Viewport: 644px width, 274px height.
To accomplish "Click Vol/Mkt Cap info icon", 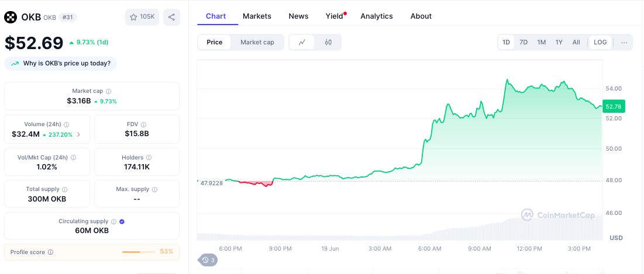I will point(74,158).
